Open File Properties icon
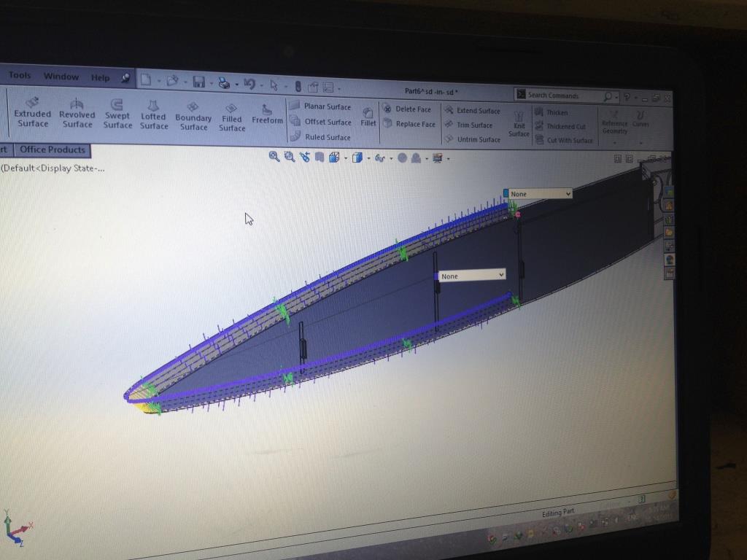Viewport: 747px width, 560px height. [x=313, y=87]
